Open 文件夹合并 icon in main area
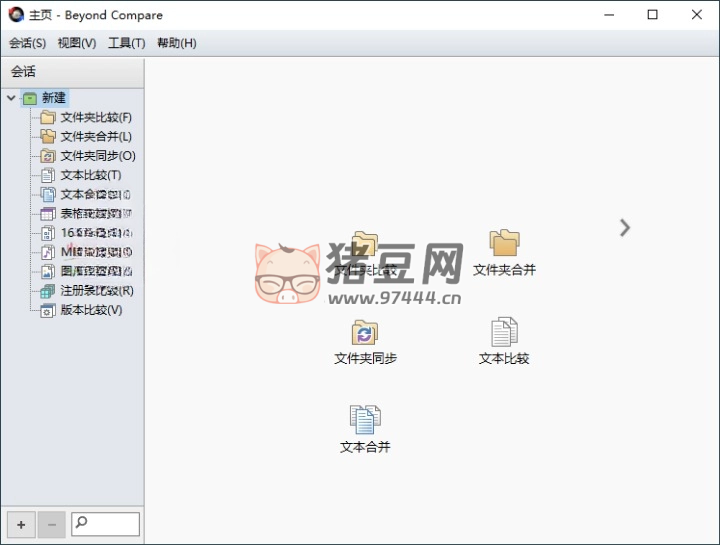 504,244
